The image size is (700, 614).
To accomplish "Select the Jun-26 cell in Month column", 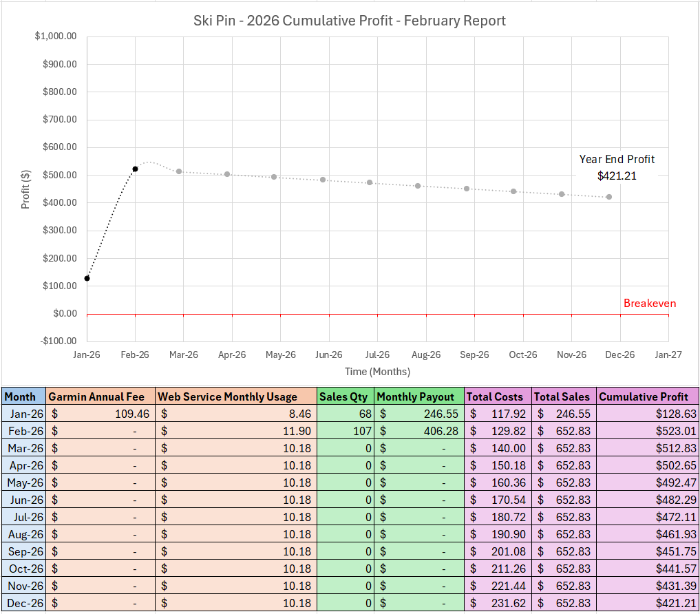I will click(23, 500).
